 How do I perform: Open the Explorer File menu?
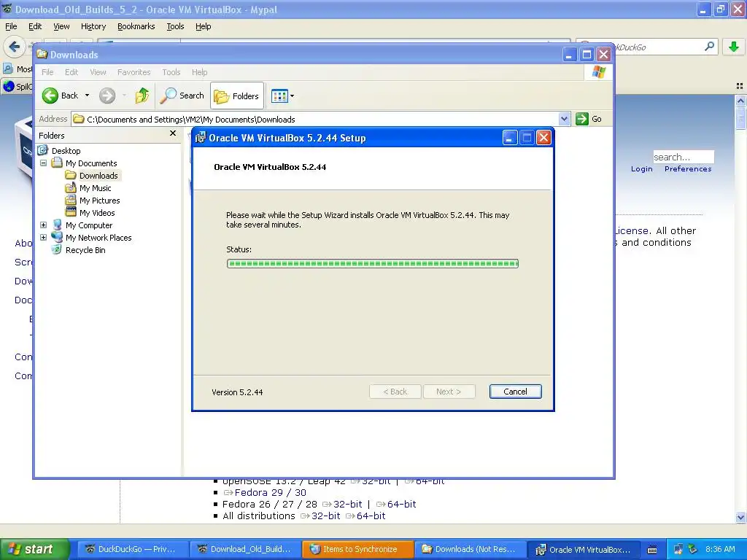pos(47,72)
